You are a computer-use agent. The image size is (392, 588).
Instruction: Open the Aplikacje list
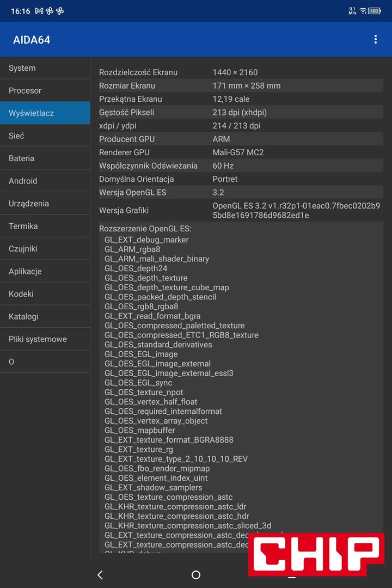45,271
